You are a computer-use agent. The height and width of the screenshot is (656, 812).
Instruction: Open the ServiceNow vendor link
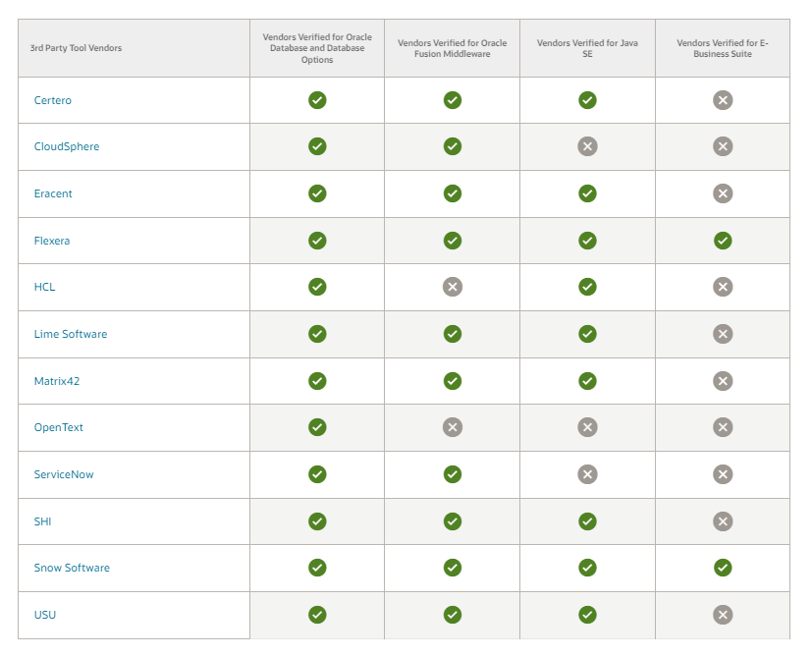(64, 474)
